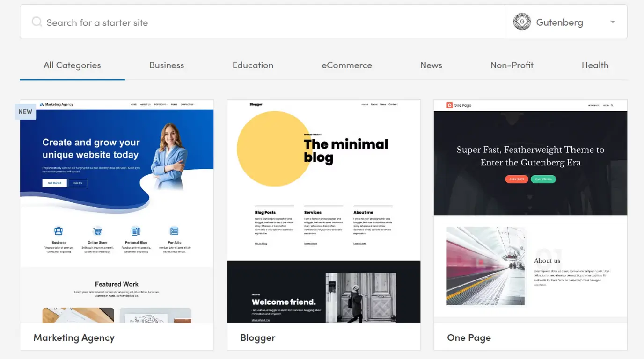Expand the Portfolio dropdown in Marketing Agency nav
This screenshot has height=359, width=644.
point(161,104)
